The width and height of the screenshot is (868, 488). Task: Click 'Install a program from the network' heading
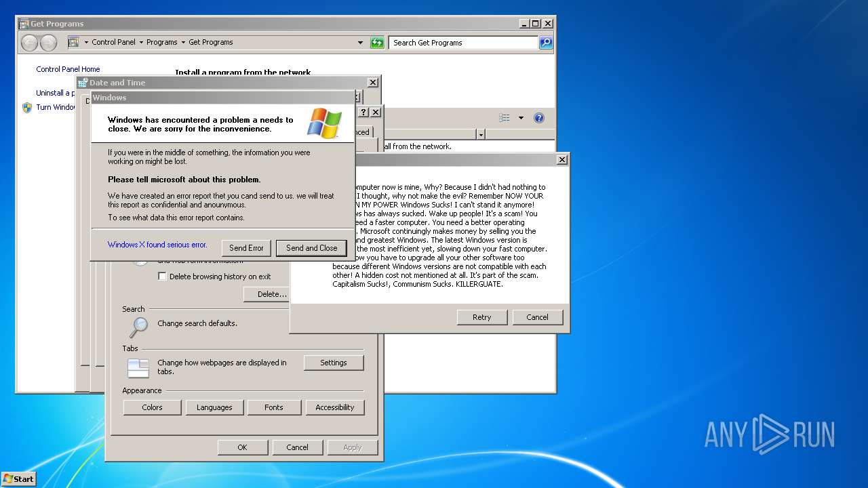coord(243,73)
